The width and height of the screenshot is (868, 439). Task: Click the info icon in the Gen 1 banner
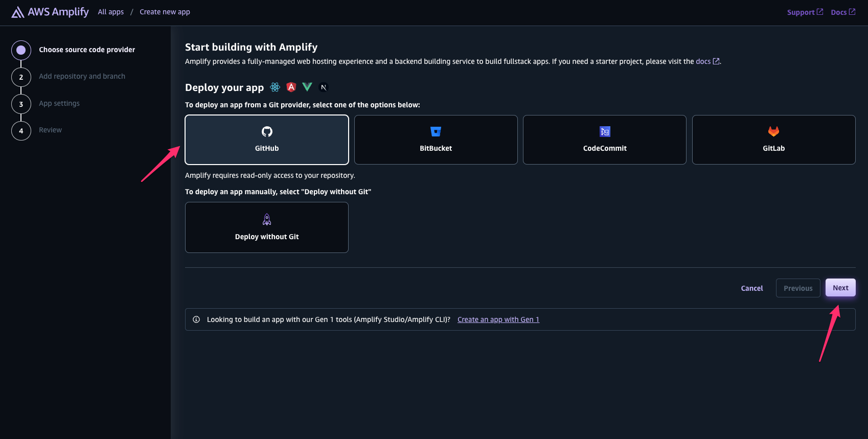(x=196, y=319)
